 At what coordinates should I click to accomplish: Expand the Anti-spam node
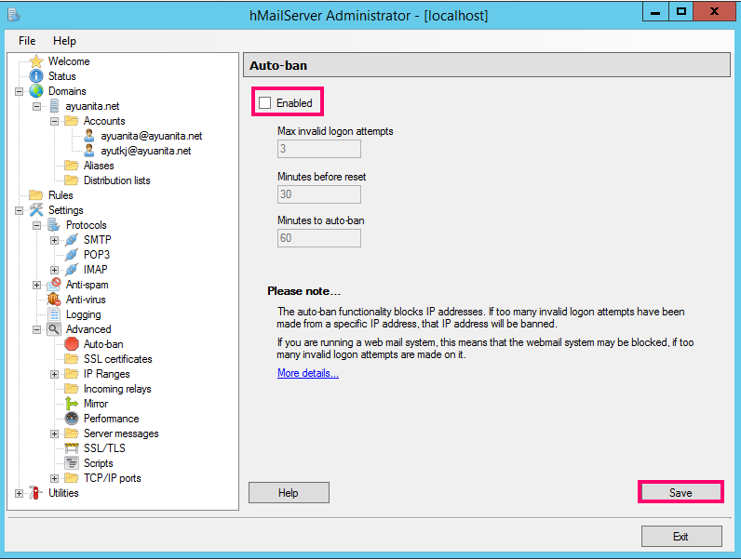click(x=37, y=285)
